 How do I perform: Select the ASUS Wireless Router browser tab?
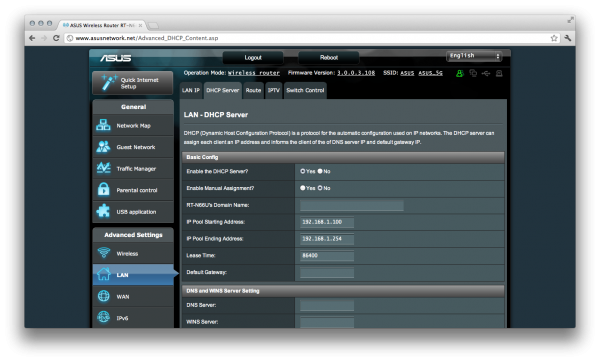click(102, 25)
